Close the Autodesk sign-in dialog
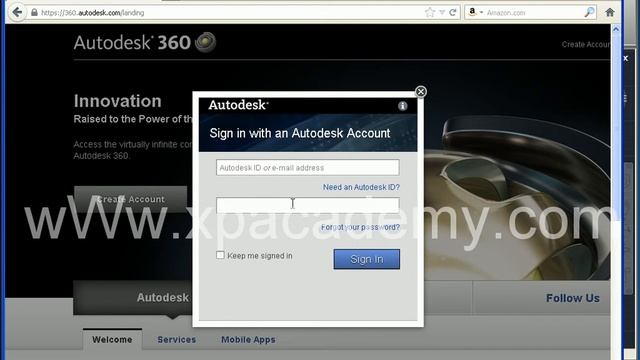Image resolution: width=640 pixels, height=360 pixels. pyautogui.click(x=420, y=91)
